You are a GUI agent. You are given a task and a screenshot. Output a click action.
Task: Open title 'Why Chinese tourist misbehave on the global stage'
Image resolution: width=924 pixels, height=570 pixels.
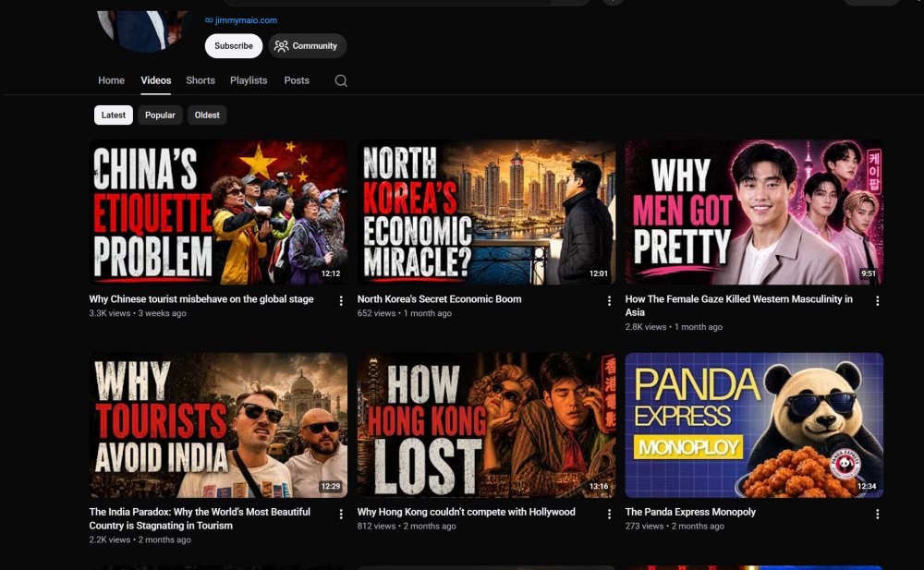[201, 298]
